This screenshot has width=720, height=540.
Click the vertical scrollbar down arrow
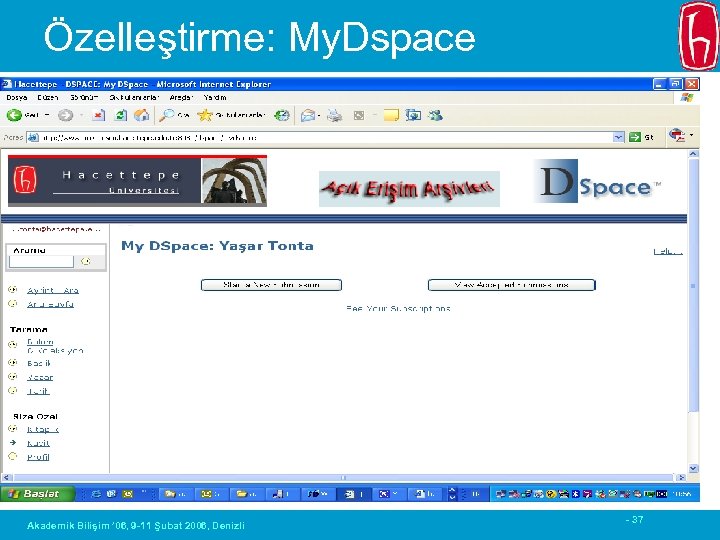693,468
